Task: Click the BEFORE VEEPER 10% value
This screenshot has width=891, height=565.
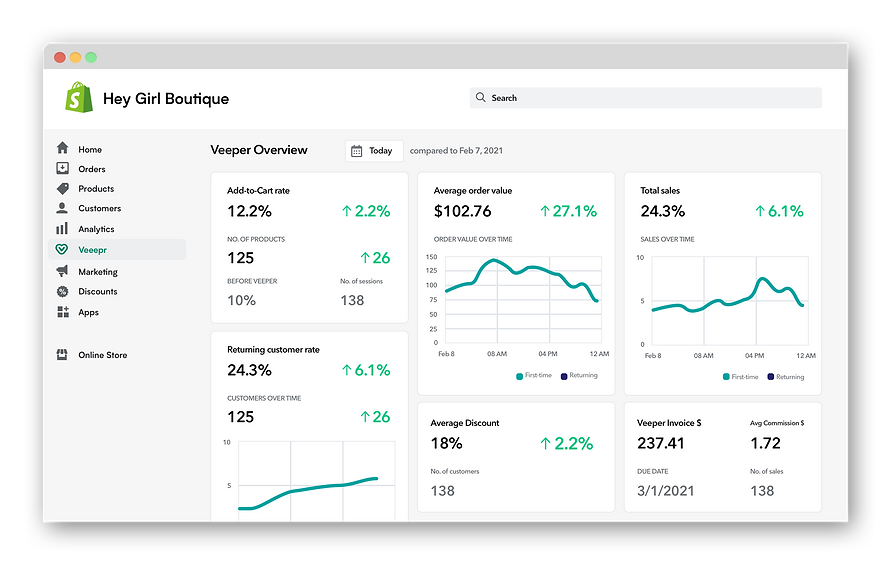Action: [x=242, y=300]
